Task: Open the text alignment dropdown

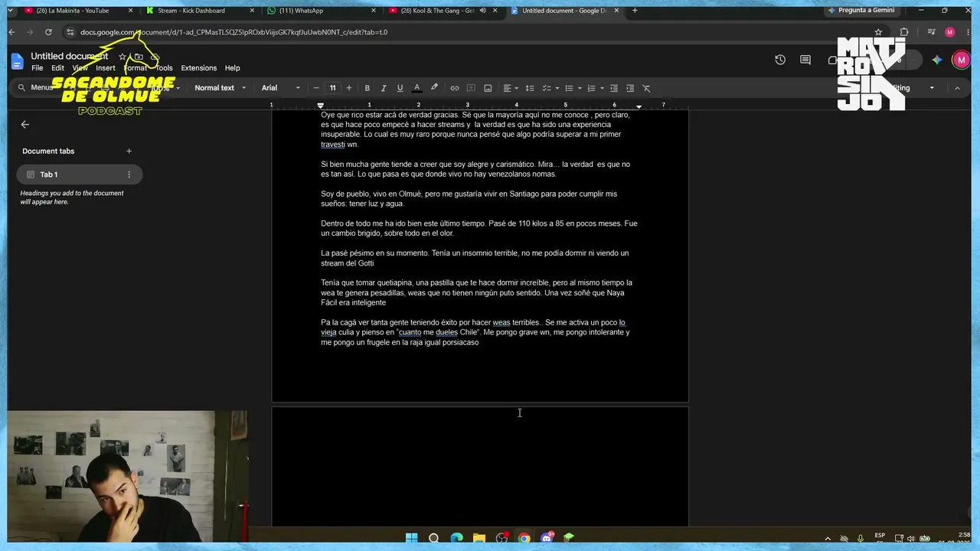Action: (511, 88)
